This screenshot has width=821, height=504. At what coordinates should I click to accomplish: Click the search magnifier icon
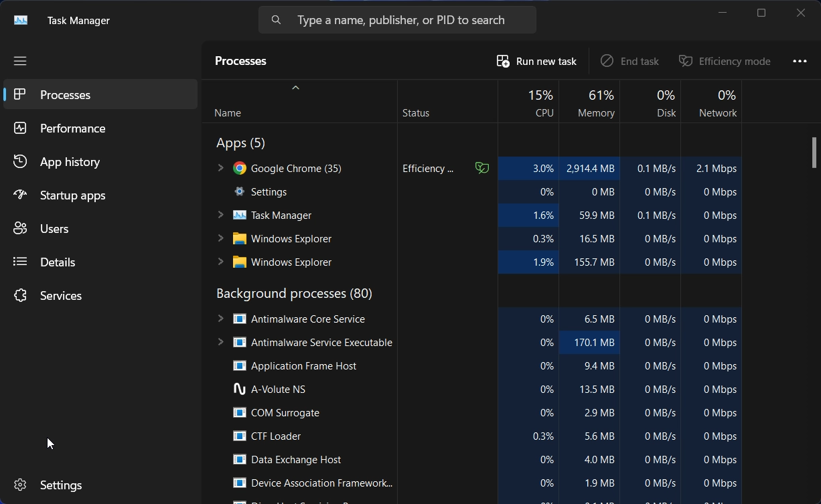coord(276,20)
